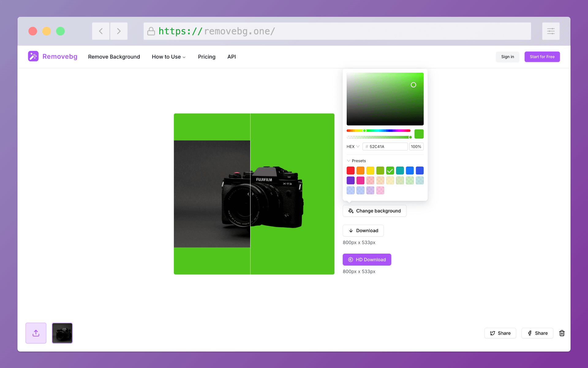The width and height of the screenshot is (588, 368).
Task: Select the red color preset swatch
Action: [x=351, y=171]
